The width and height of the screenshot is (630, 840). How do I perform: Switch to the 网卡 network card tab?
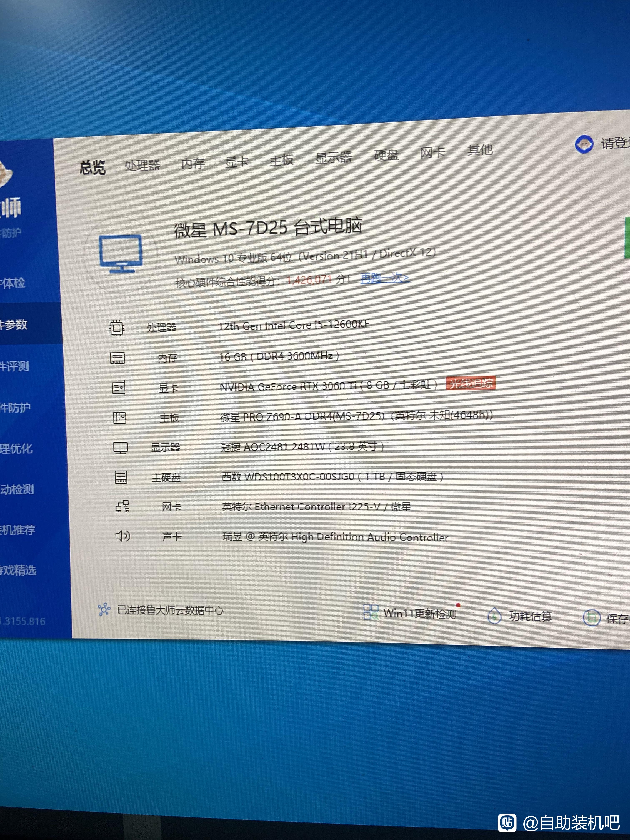[433, 153]
